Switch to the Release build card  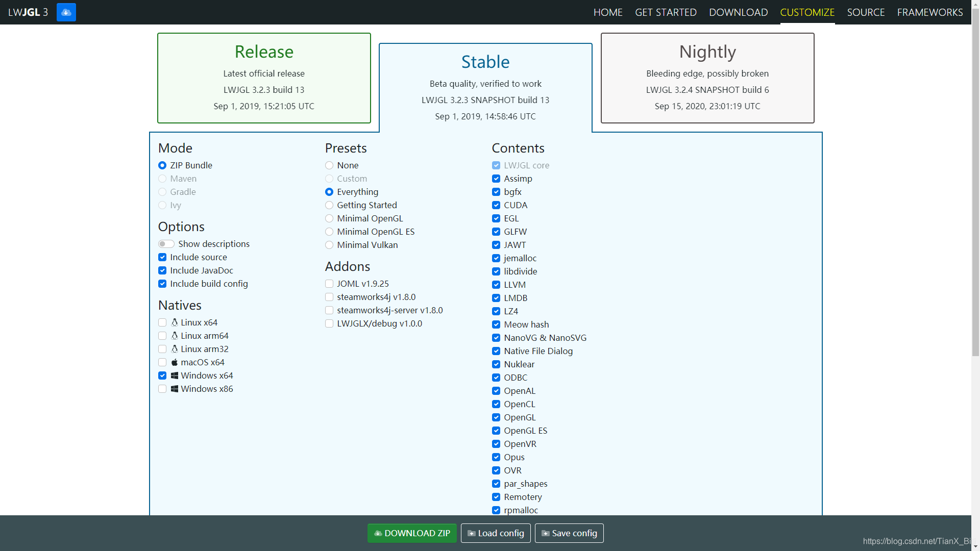pos(264,78)
